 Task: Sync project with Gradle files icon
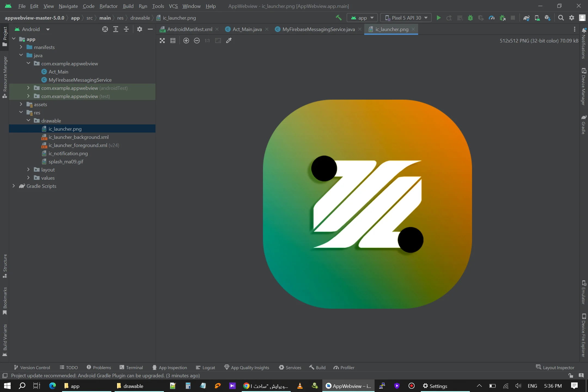pos(526,18)
